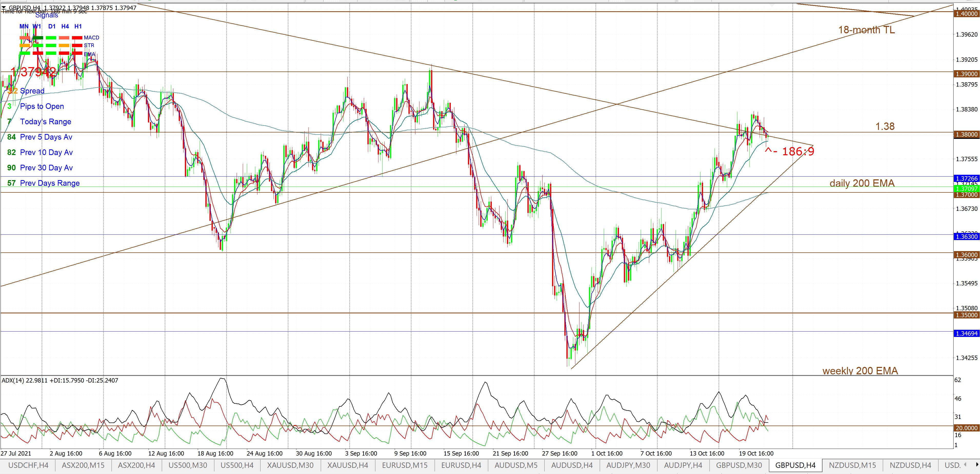
Task: Click the 'Prev 10 Day Av' label
Action: (x=46, y=152)
